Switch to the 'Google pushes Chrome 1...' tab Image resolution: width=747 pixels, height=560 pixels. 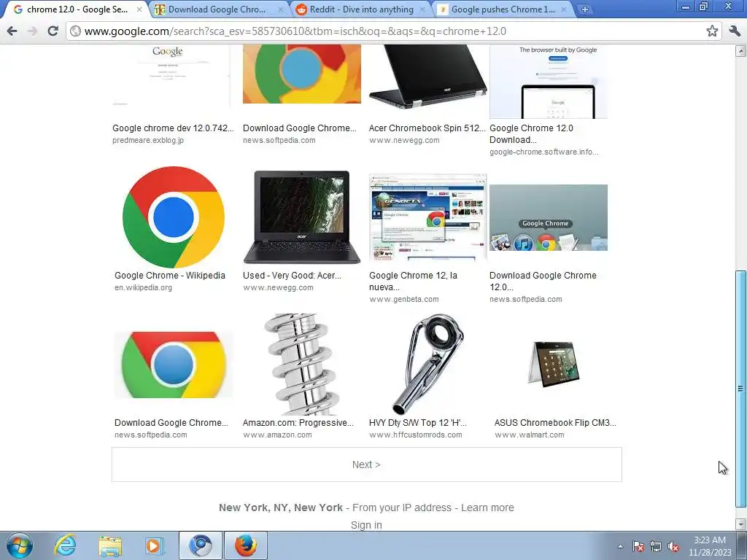[503, 9]
